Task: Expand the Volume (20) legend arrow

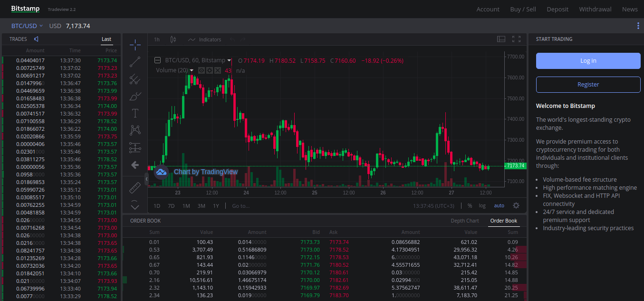Action: [x=192, y=70]
